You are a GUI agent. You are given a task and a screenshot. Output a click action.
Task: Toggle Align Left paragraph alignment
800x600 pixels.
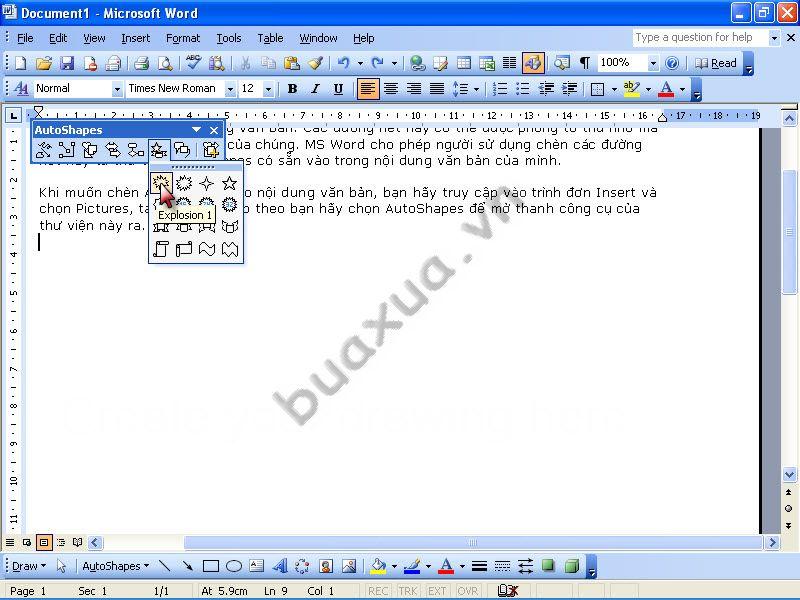367,89
